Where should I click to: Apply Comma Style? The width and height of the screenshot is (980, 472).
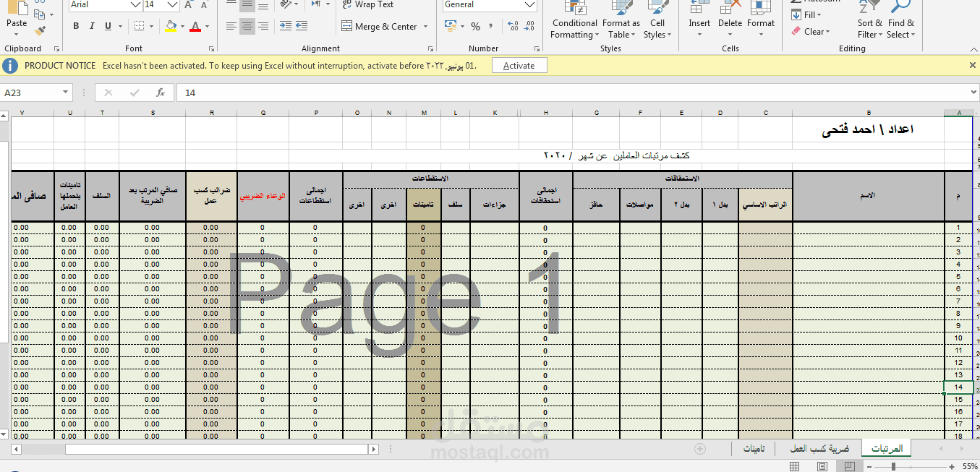[x=491, y=27]
